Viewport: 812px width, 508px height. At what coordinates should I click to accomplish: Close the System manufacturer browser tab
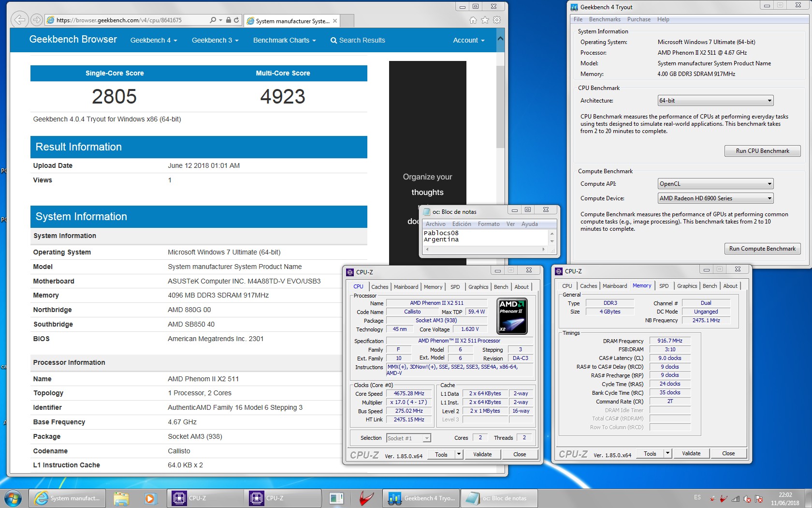pyautogui.click(x=335, y=21)
